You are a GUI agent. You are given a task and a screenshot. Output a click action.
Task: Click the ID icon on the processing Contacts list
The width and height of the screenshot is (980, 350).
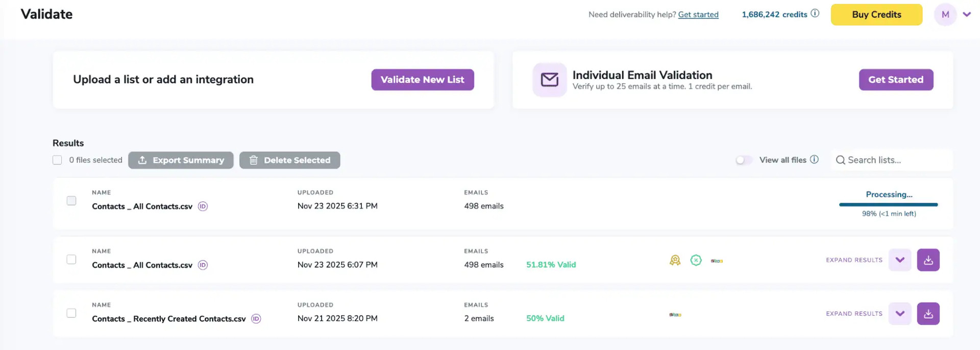click(x=203, y=206)
